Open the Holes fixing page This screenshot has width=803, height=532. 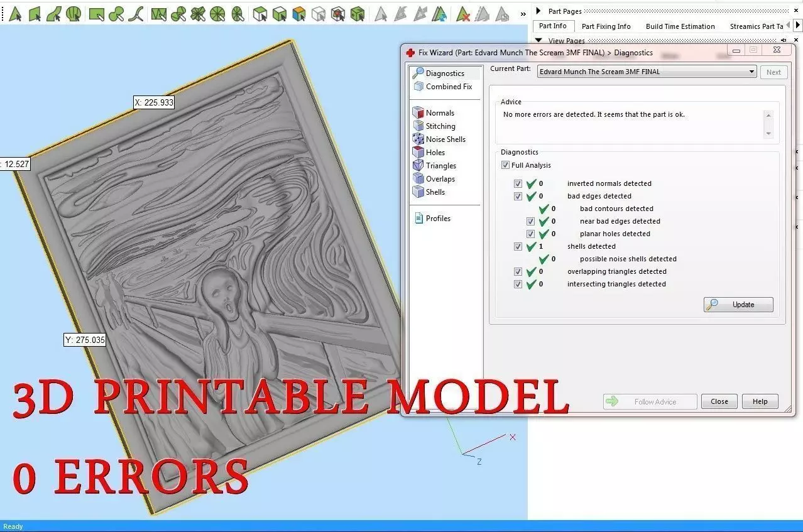pyautogui.click(x=429, y=153)
